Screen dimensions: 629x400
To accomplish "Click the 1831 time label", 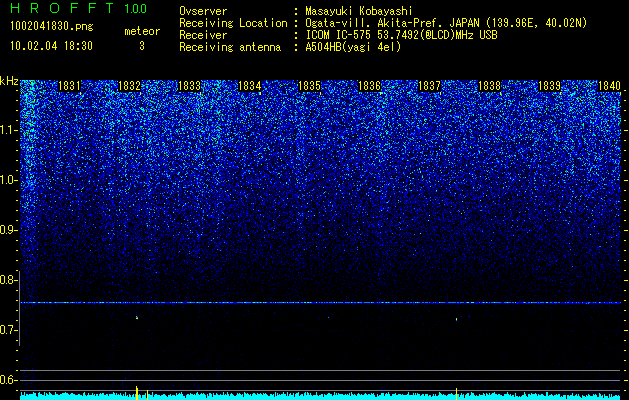I will [x=69, y=86].
